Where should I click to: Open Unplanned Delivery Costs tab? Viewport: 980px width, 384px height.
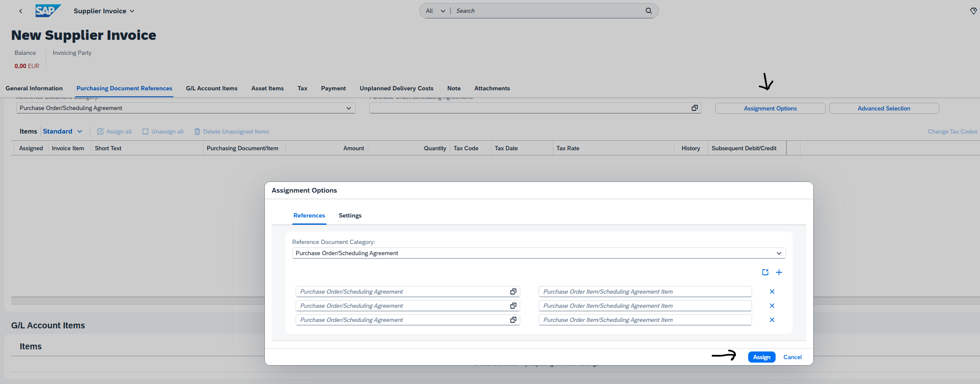tap(396, 88)
